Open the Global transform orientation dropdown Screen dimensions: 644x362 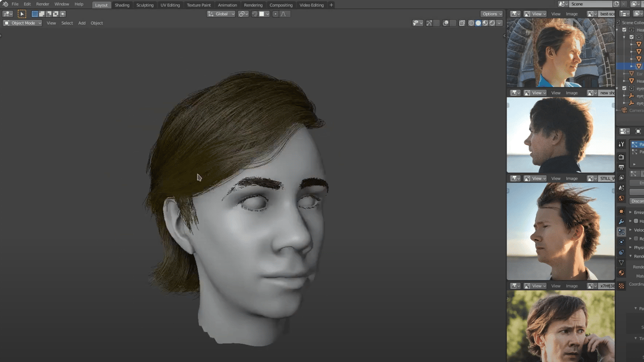coord(221,14)
